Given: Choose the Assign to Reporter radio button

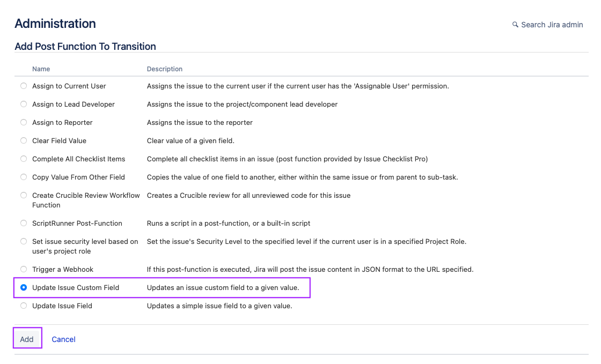Looking at the screenshot, I should point(24,122).
